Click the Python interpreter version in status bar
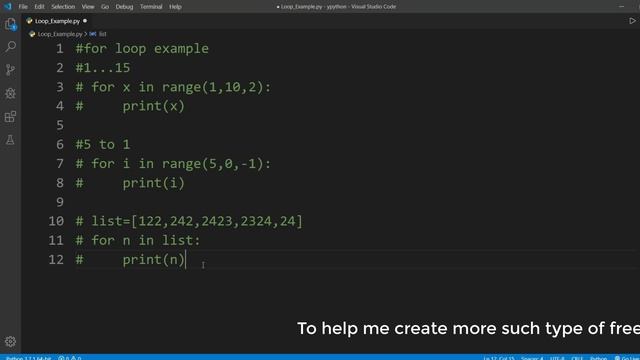 tap(28, 358)
